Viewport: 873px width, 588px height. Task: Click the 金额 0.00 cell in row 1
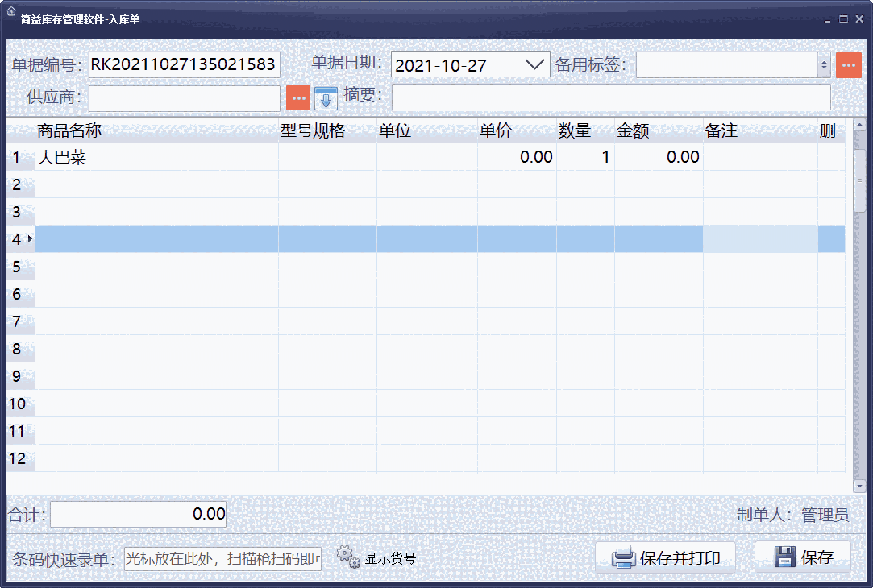(659, 157)
